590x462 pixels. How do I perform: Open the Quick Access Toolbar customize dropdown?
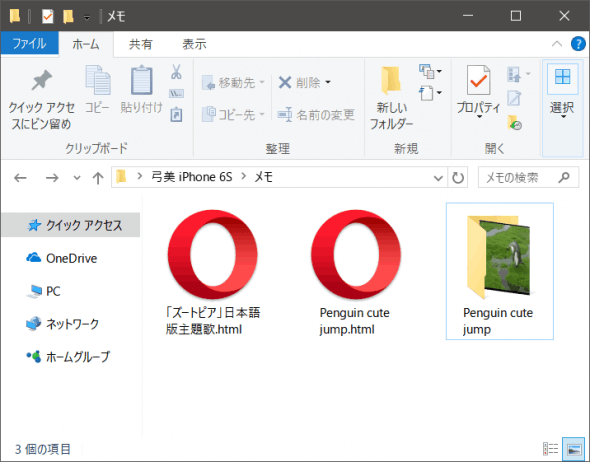[x=87, y=17]
